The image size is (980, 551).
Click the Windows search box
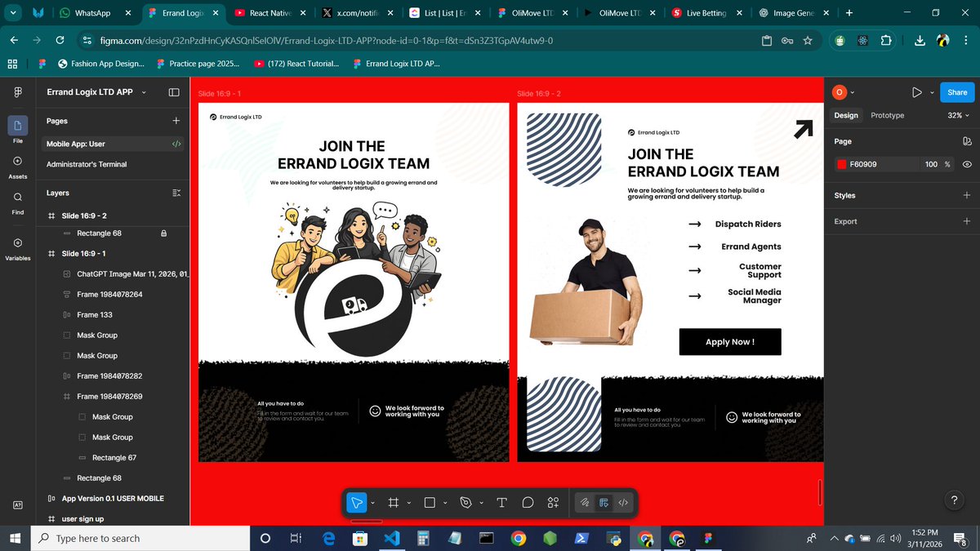click(140, 539)
